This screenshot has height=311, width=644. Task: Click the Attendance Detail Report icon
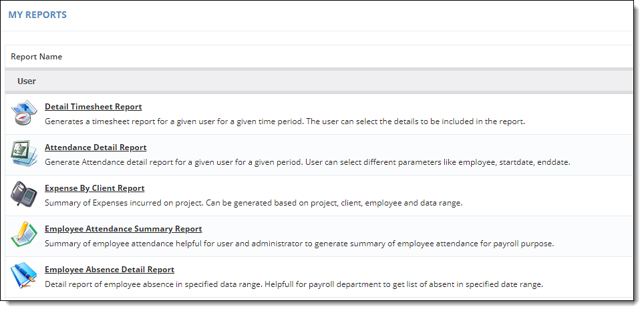click(x=24, y=153)
